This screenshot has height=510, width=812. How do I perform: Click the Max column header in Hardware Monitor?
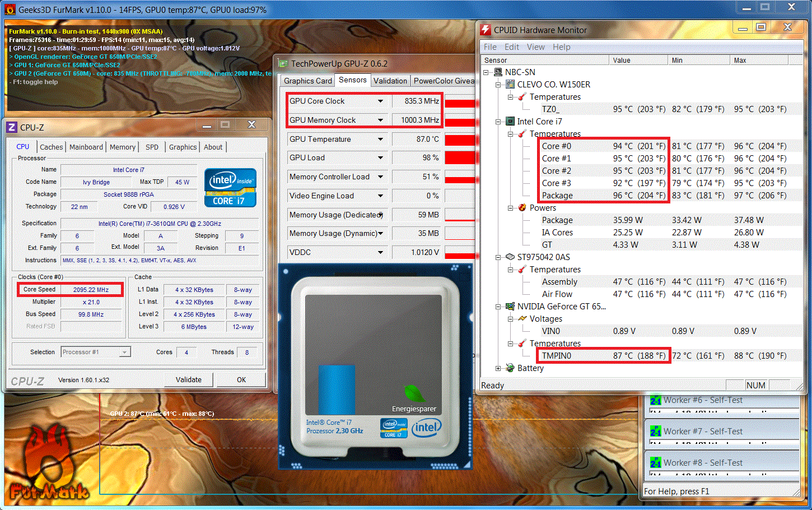point(759,60)
